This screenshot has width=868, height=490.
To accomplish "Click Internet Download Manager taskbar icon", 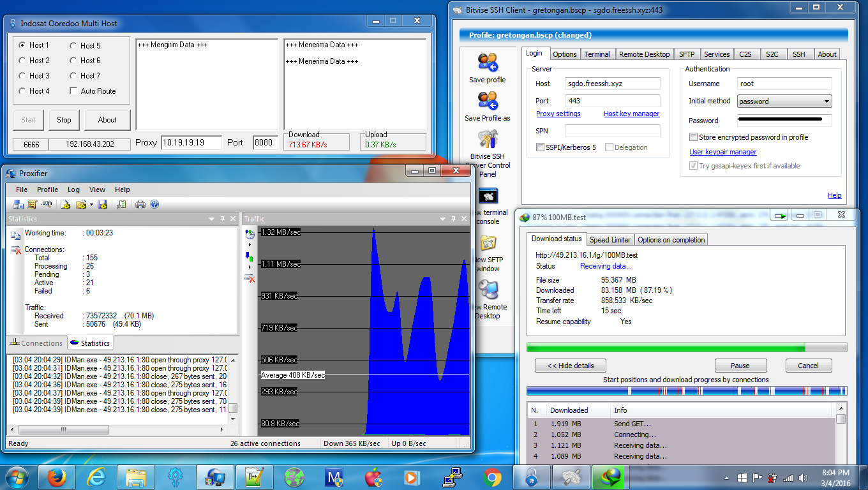I will [610, 477].
